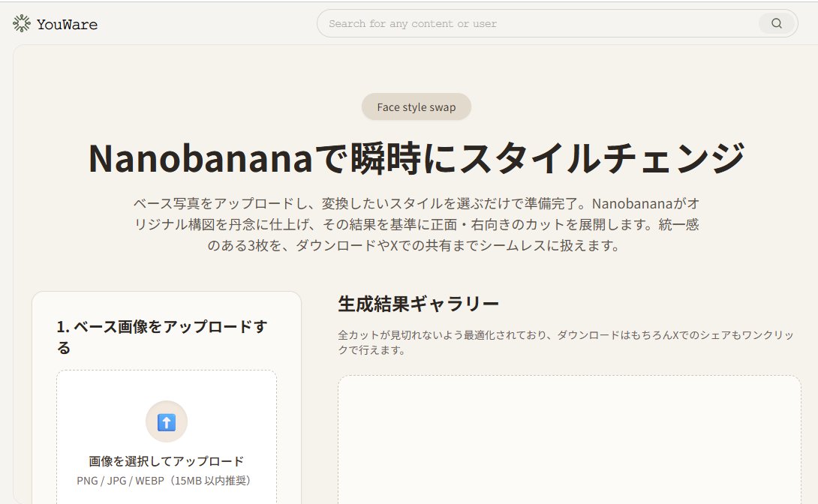Viewport: 818px width, 504px height.
Task: Click the YouWare brand name
Action: click(x=67, y=25)
